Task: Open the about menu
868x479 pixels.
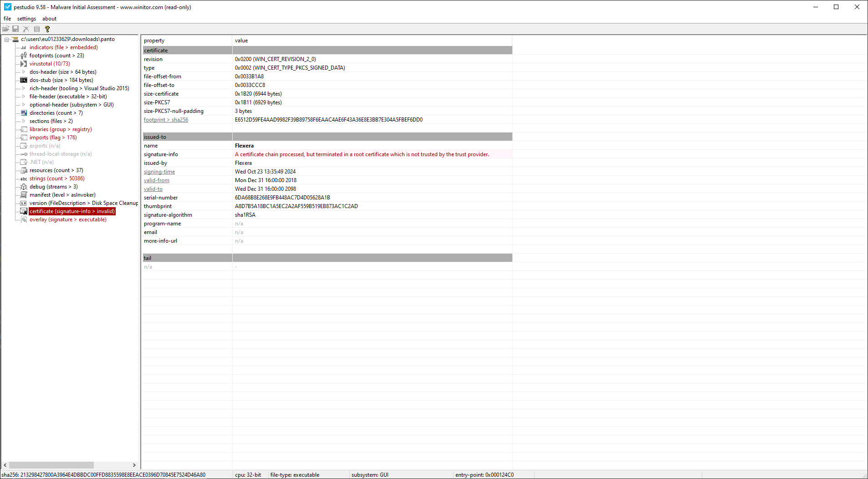Action: (x=49, y=19)
